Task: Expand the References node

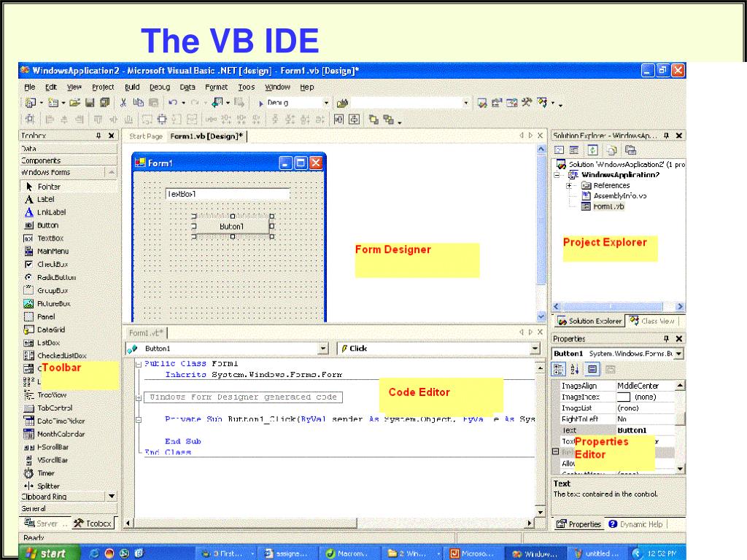Action: 569,186
